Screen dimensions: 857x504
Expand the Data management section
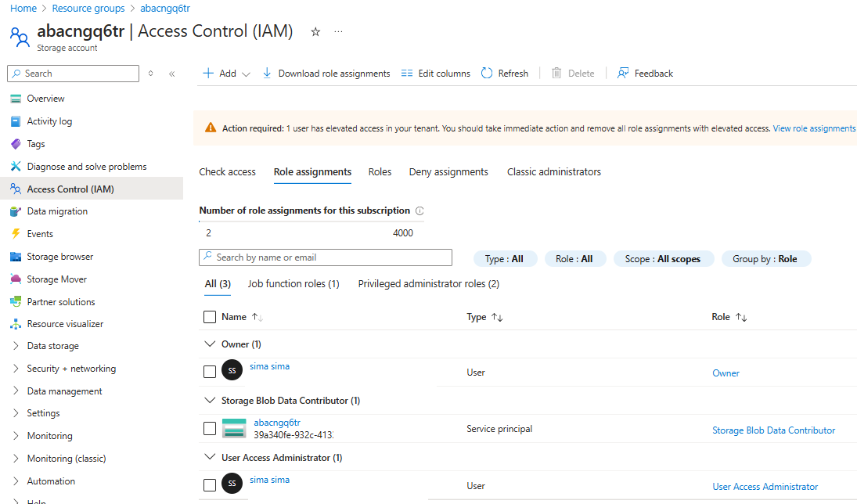tap(16, 391)
